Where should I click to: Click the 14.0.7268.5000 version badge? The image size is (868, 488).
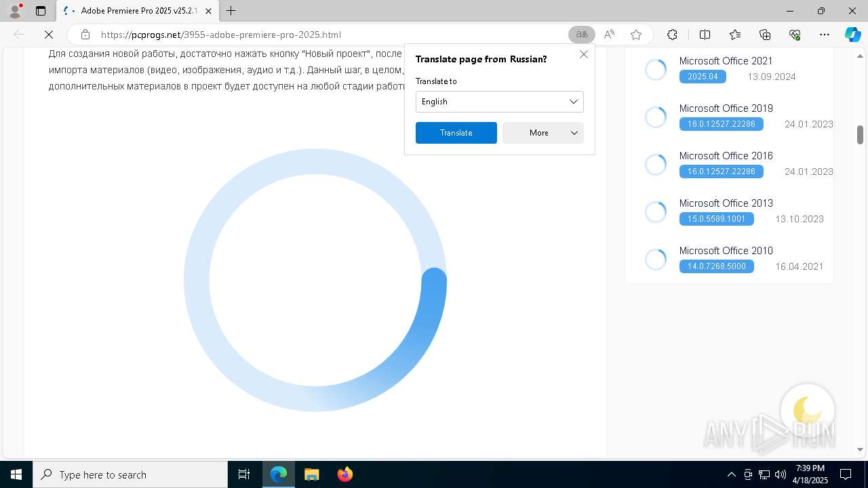point(717,266)
